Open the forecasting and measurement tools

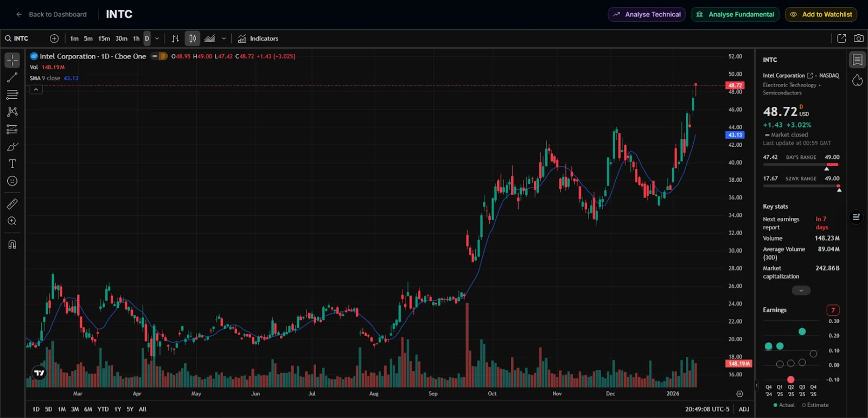tap(12, 129)
